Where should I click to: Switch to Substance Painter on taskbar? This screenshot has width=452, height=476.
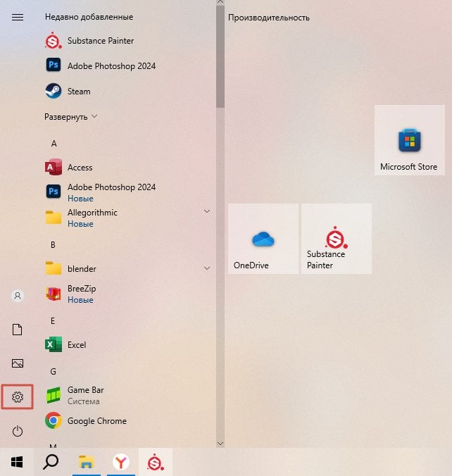pos(156,462)
